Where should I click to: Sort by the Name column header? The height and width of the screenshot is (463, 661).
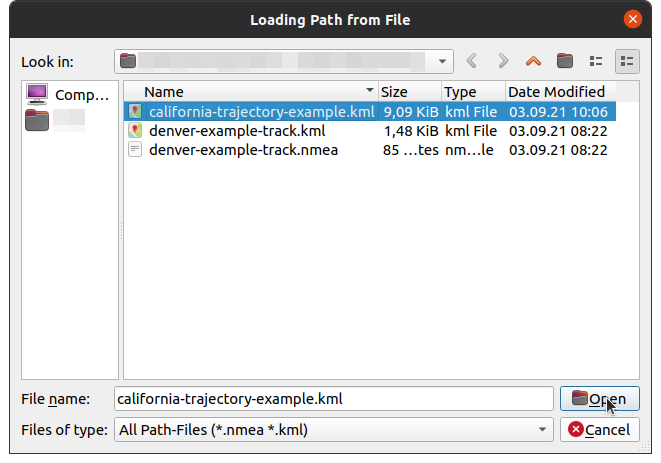pos(250,91)
